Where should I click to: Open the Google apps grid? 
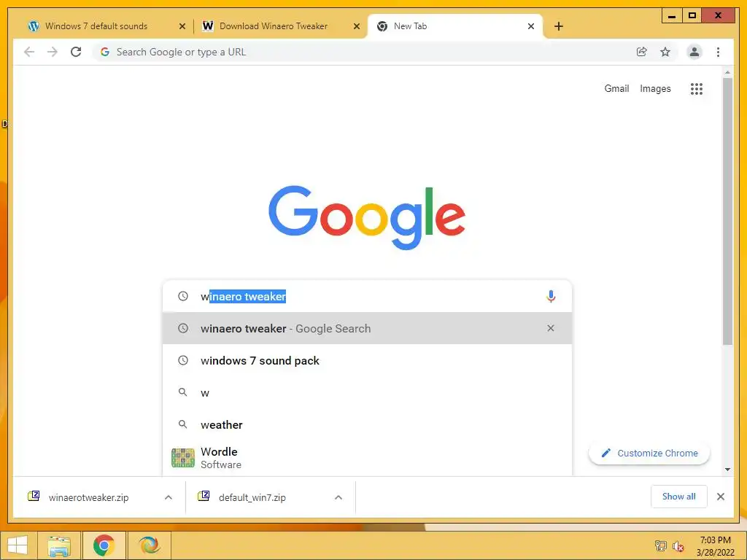697,88
